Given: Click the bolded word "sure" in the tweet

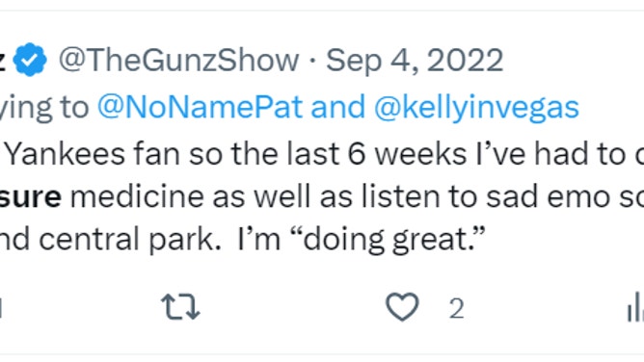Looking at the screenshot, I should click(x=31, y=197).
